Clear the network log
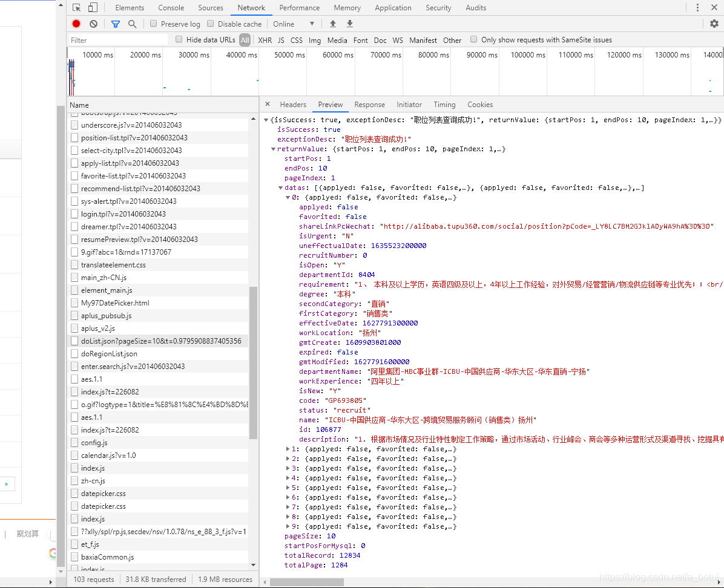 click(94, 24)
